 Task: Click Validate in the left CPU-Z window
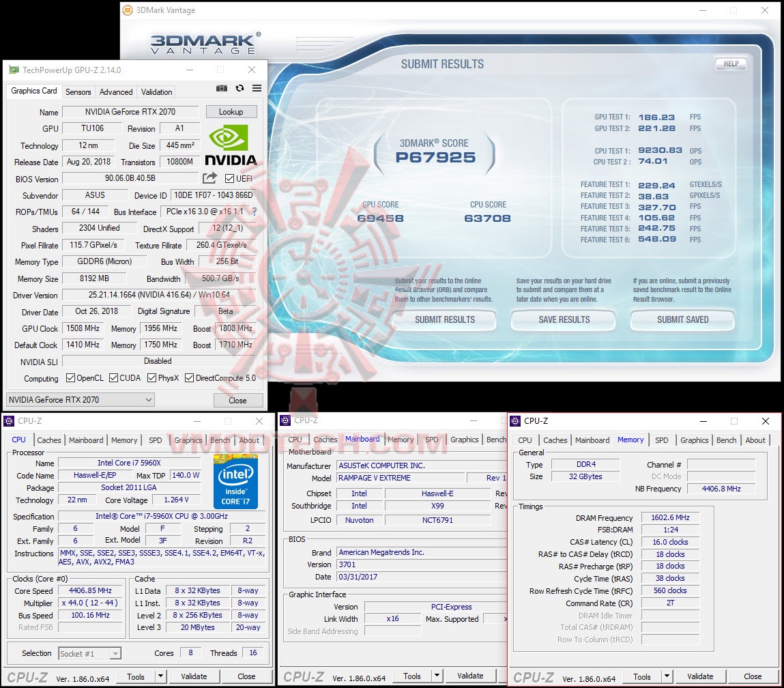(x=194, y=676)
